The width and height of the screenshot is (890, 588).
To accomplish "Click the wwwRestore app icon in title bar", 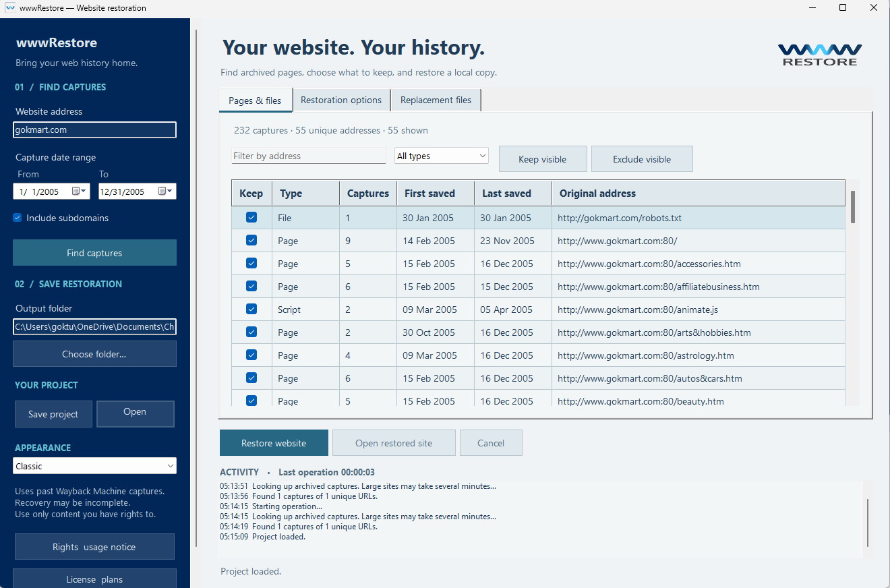I will pyautogui.click(x=9, y=8).
